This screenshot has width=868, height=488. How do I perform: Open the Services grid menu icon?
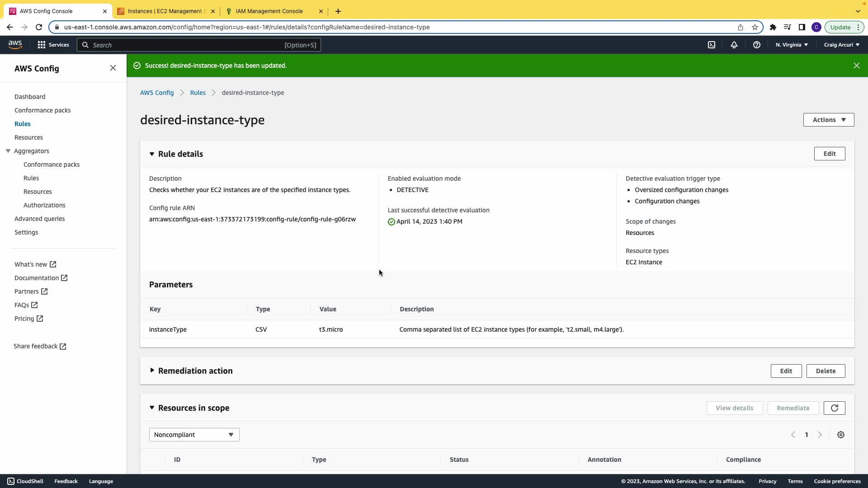pyautogui.click(x=42, y=45)
